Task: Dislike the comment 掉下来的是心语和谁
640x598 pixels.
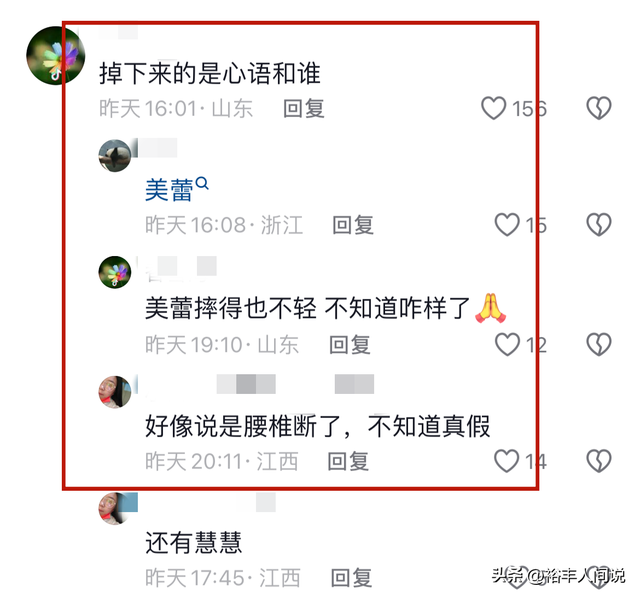Action: 599,108
